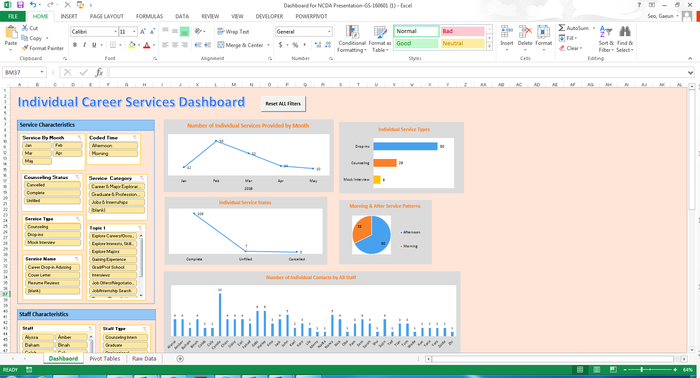Viewport: 700px width, 378px height.
Task: Toggle Wrap Text on
Action: [x=233, y=32]
